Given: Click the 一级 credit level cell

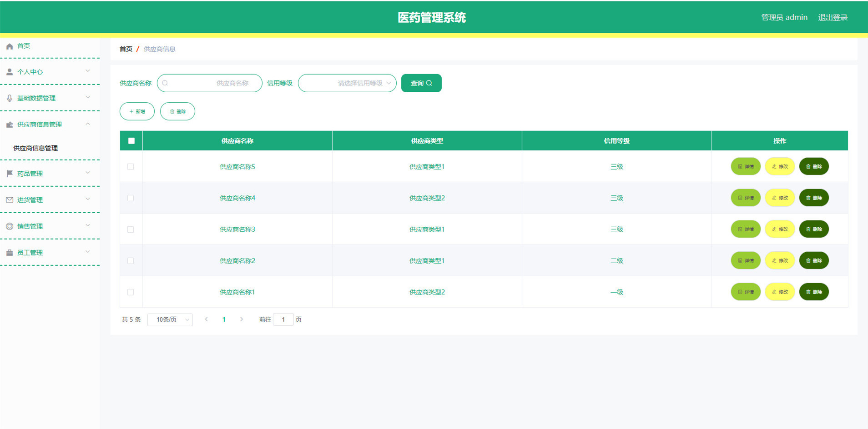Looking at the screenshot, I should point(617,292).
